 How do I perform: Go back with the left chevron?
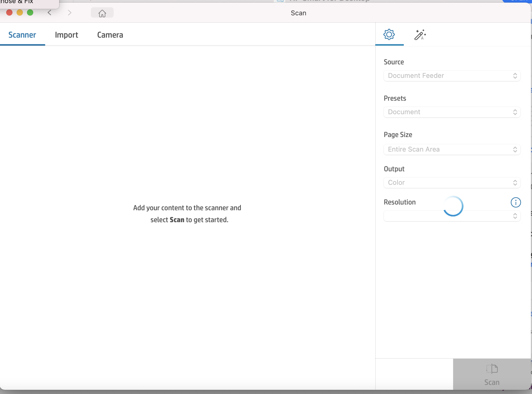(x=50, y=13)
